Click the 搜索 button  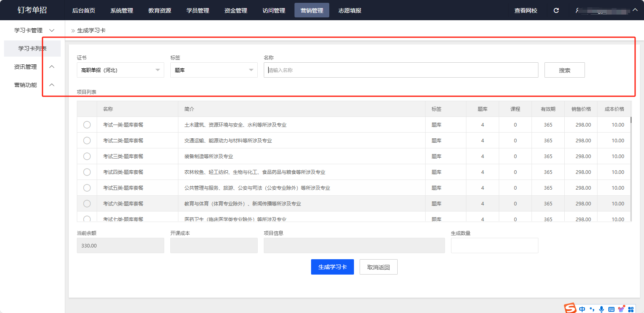565,70
